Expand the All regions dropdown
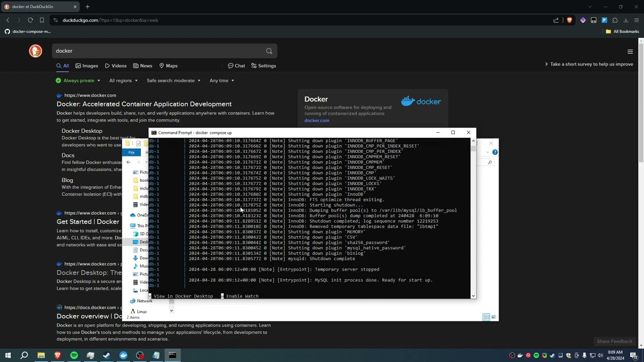The width and height of the screenshot is (644, 362). coord(123,80)
